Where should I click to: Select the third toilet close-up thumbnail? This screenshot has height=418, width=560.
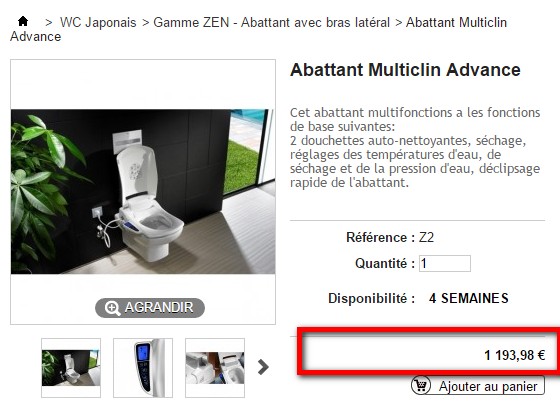(x=215, y=368)
